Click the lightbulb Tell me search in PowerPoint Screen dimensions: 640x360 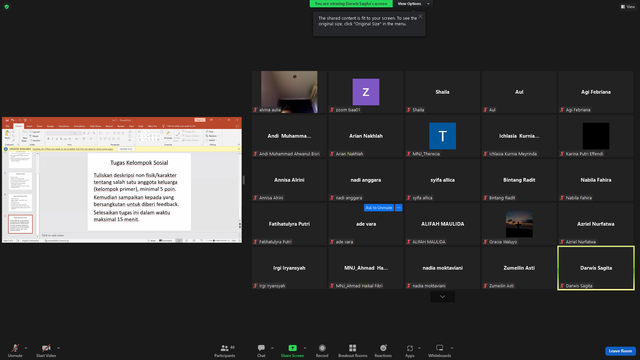click(163, 126)
